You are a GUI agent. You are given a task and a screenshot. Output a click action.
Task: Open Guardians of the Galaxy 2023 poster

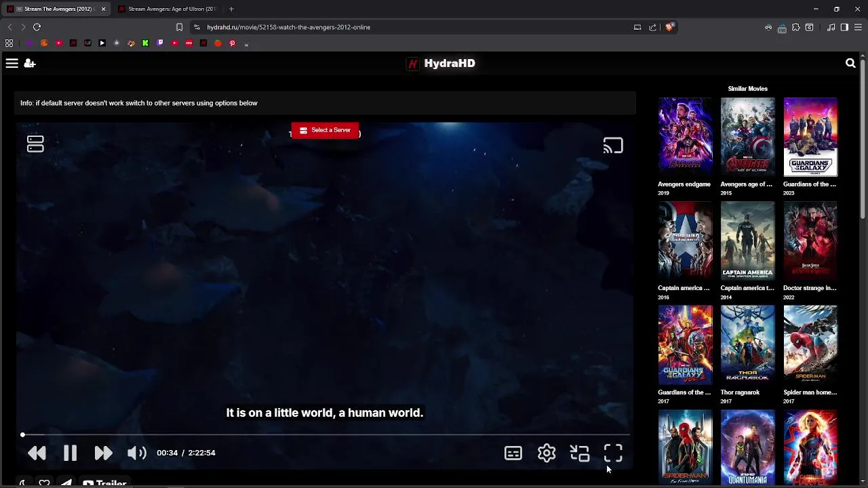click(810, 137)
